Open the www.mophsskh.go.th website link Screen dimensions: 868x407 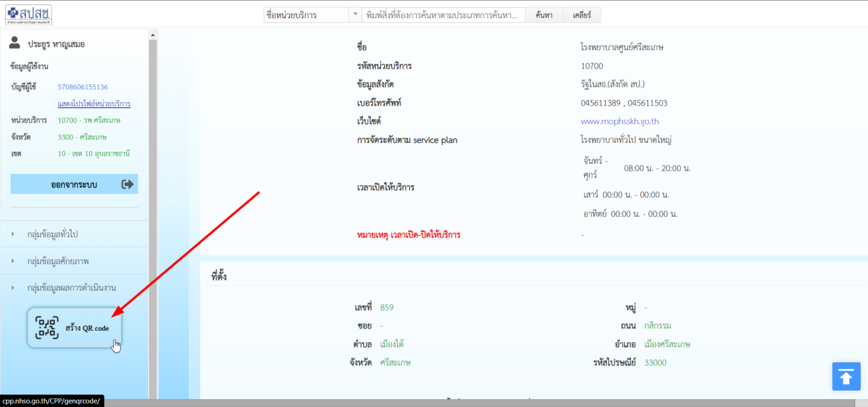point(619,121)
